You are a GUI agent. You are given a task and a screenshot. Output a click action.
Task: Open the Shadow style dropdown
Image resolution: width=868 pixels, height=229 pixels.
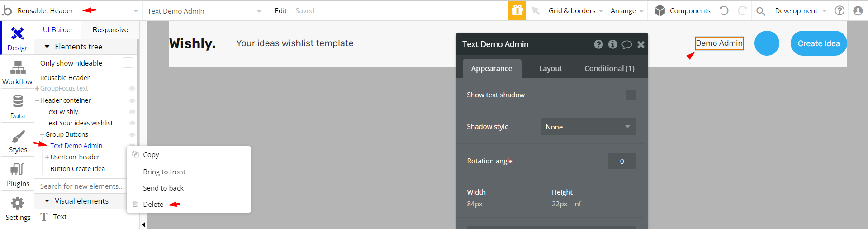pyautogui.click(x=588, y=127)
